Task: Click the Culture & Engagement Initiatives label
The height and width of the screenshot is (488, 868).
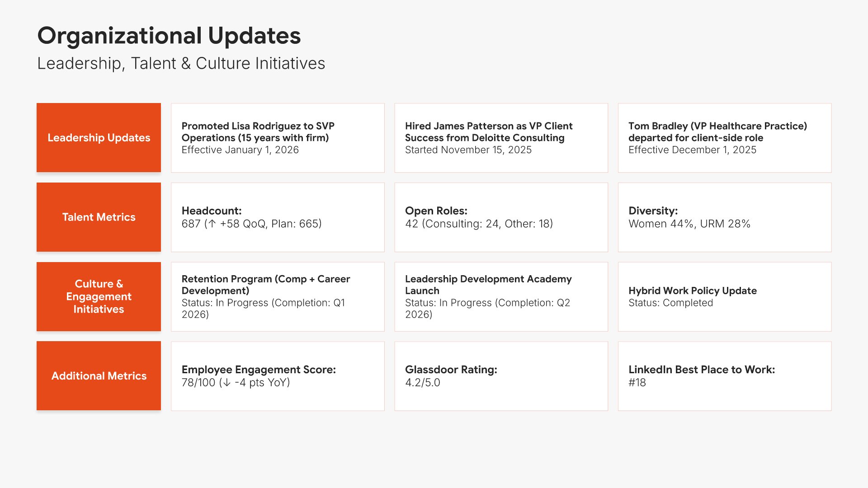Action: pos(99,296)
